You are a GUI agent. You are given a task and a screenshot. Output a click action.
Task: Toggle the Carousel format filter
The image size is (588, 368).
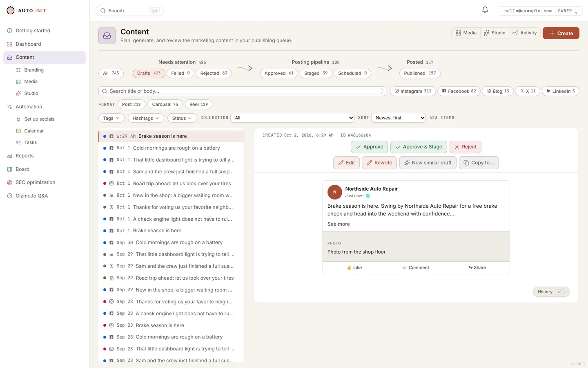coord(165,104)
